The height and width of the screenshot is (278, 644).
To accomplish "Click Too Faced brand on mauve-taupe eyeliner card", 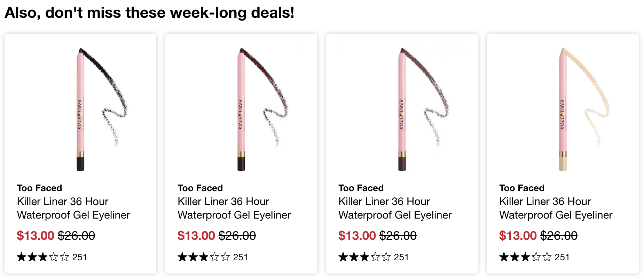I will (361, 188).
